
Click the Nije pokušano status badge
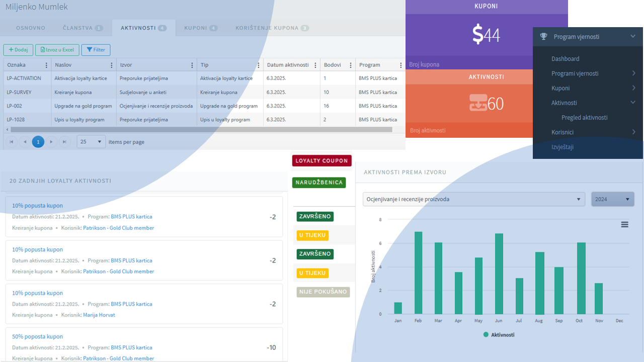pos(323,292)
